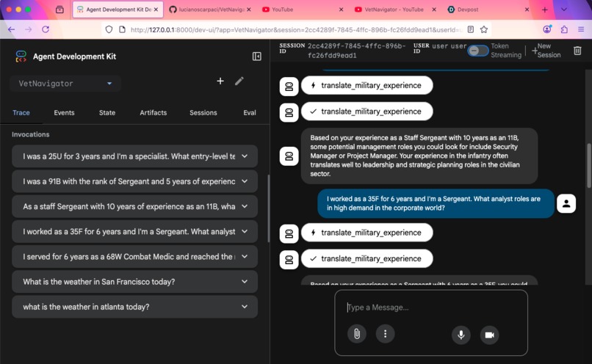The width and height of the screenshot is (592, 364).
Task: Open new browser tab
Action: (x=545, y=10)
